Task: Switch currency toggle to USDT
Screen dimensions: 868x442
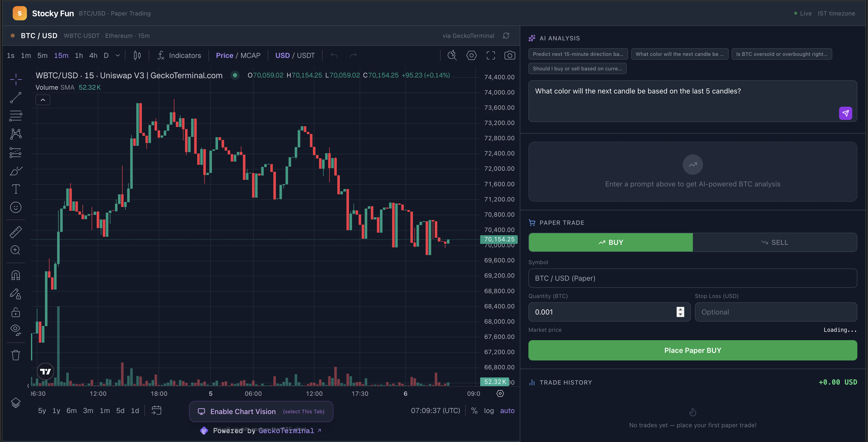Action: [x=306, y=55]
